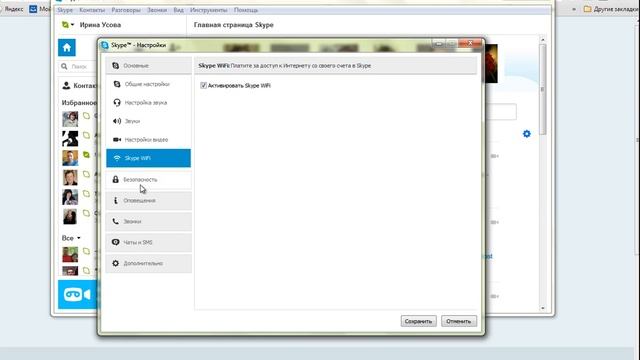Select the silhouette avatar in favorites
Viewport: 640px width, 360px height.
[x=70, y=139]
